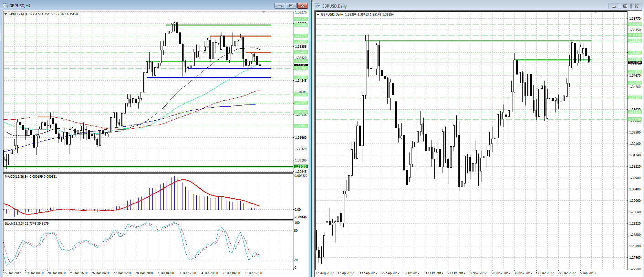The width and height of the screenshot is (644, 277).
Task: Select the red horizontal line at 1.35775
Action: pos(240,36)
